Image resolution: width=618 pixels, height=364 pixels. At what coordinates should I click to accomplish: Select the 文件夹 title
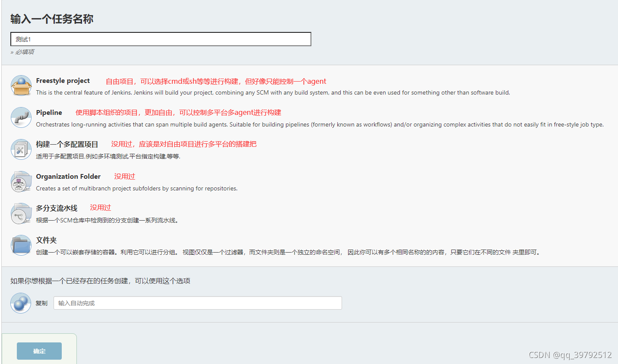click(46, 240)
